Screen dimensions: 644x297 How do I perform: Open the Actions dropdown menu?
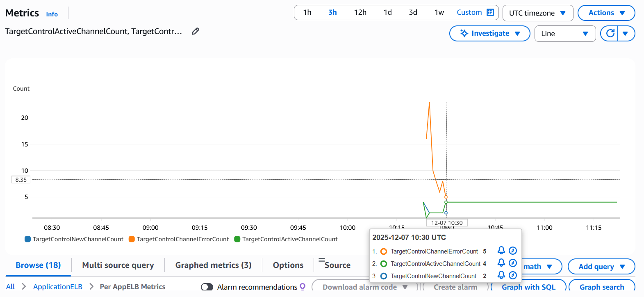point(606,13)
